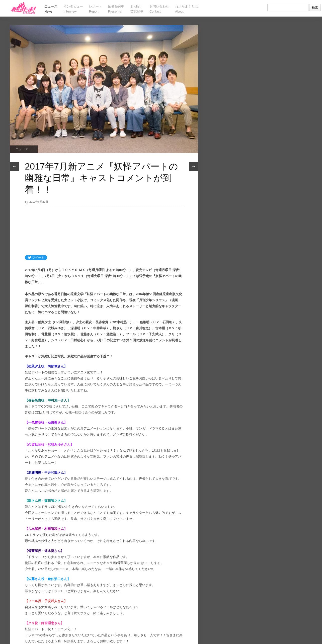The width and height of the screenshot is (322, 644).
Task: Click the cast group photo
Action: click(104, 89)
